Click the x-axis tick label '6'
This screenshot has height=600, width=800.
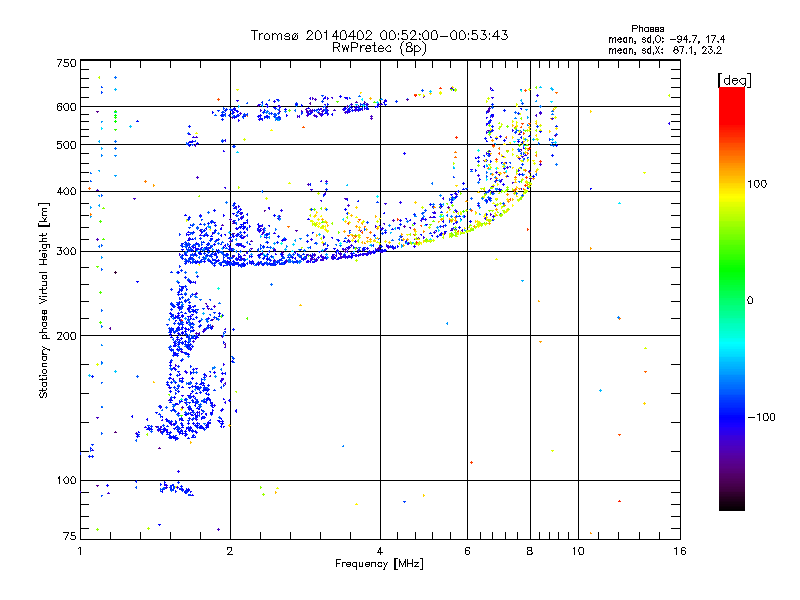467,551
